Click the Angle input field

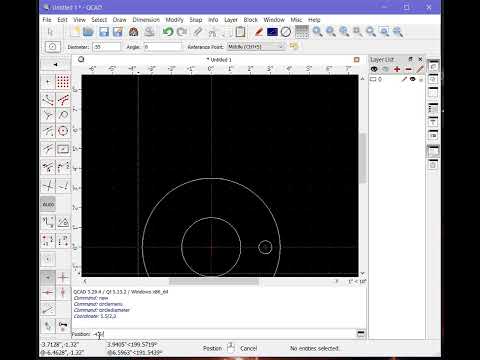coord(163,47)
